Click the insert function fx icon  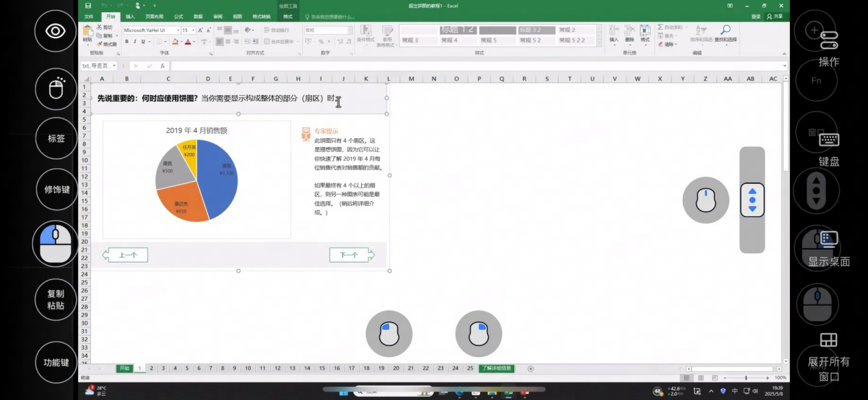coord(162,66)
